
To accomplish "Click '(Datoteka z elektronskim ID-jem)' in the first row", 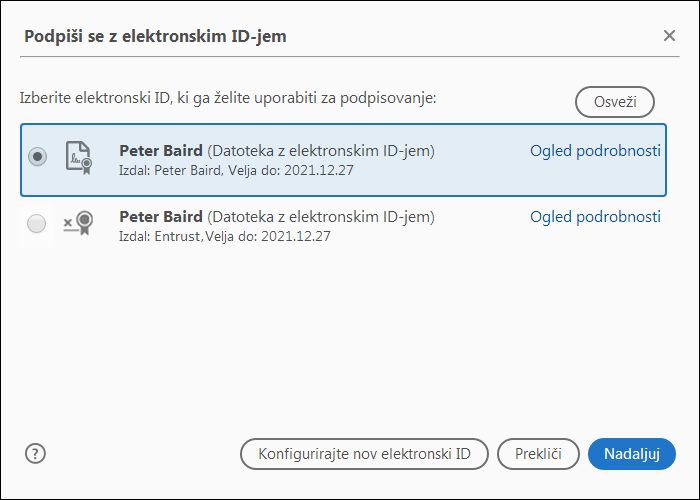I will click(321, 151).
